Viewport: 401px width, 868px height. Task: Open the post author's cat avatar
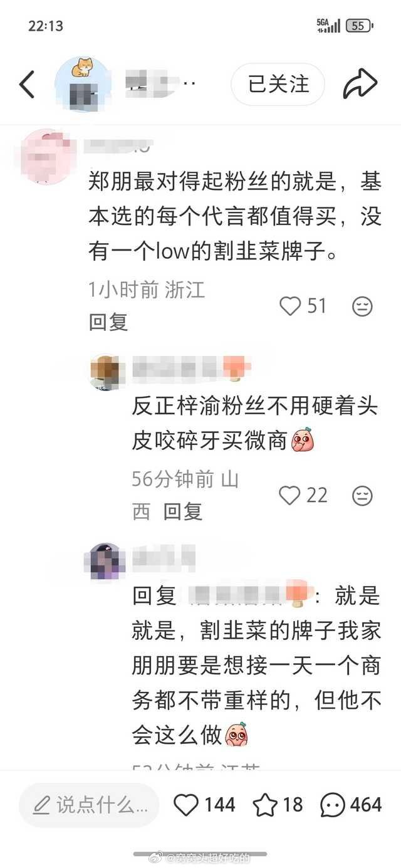82,85
